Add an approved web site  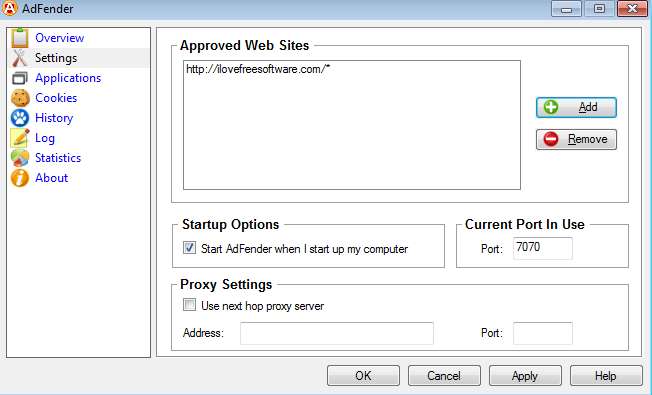[x=576, y=107]
